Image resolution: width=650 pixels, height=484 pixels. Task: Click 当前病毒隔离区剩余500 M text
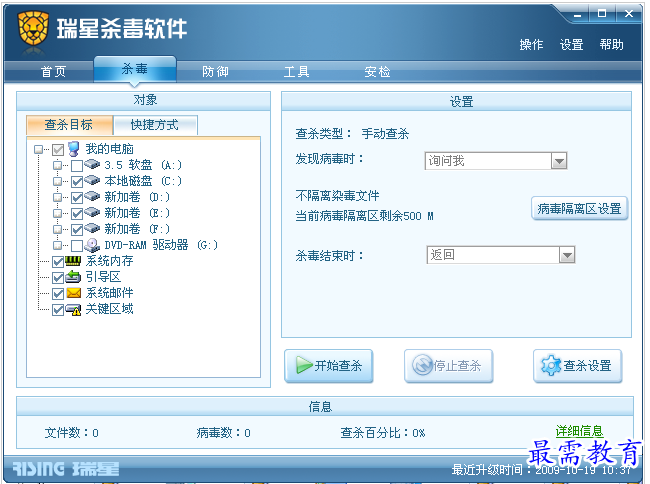click(x=364, y=216)
